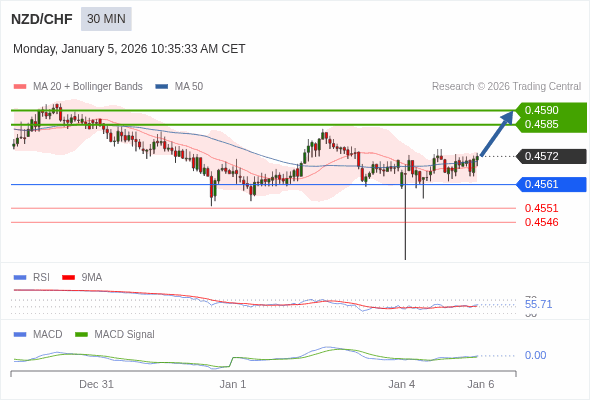Click the Jan 6 axis date label
This screenshot has height=400, width=590.
[481, 384]
